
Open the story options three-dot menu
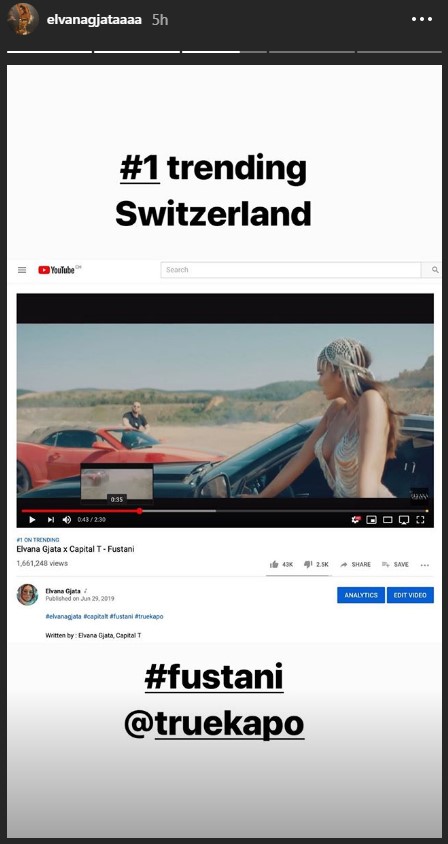coord(422,19)
